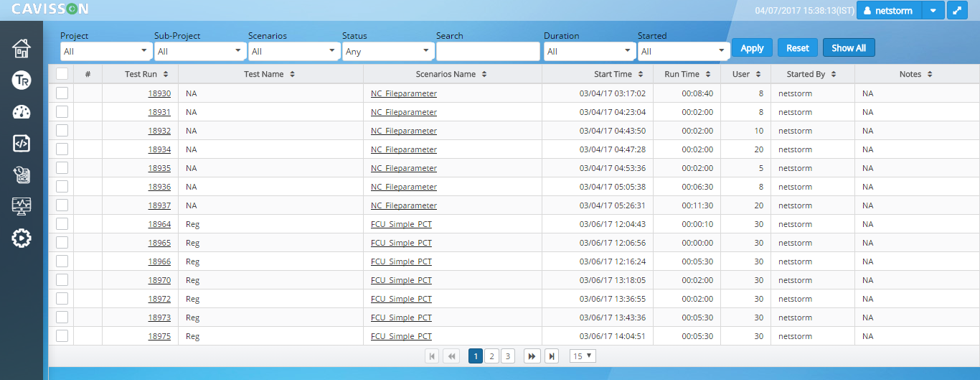The height and width of the screenshot is (380, 980).
Task: Sort by the Run Time column header
Action: 687,74
